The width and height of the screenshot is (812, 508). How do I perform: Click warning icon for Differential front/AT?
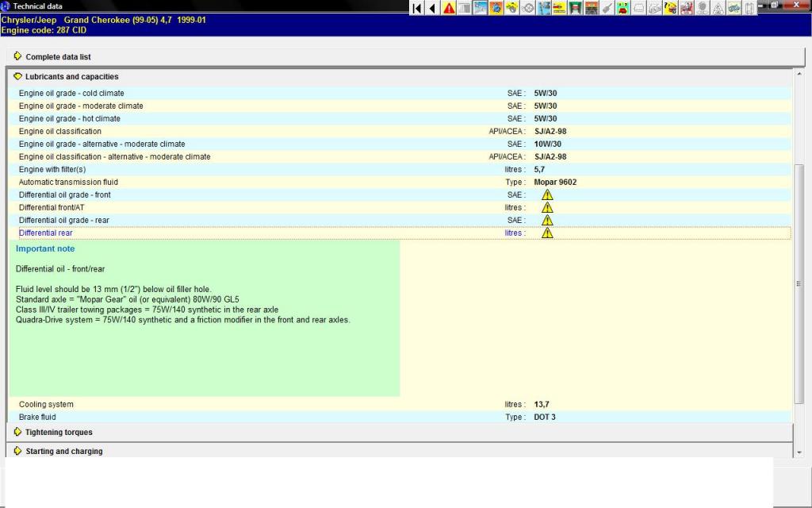click(547, 207)
